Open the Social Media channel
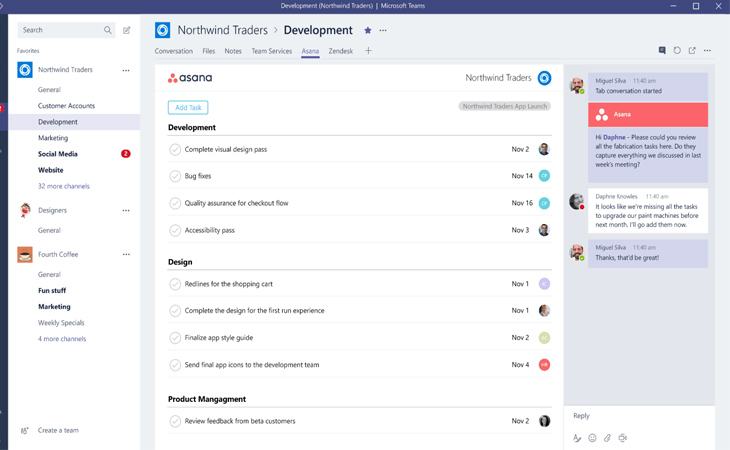Image resolution: width=730 pixels, height=450 pixels. tap(58, 154)
